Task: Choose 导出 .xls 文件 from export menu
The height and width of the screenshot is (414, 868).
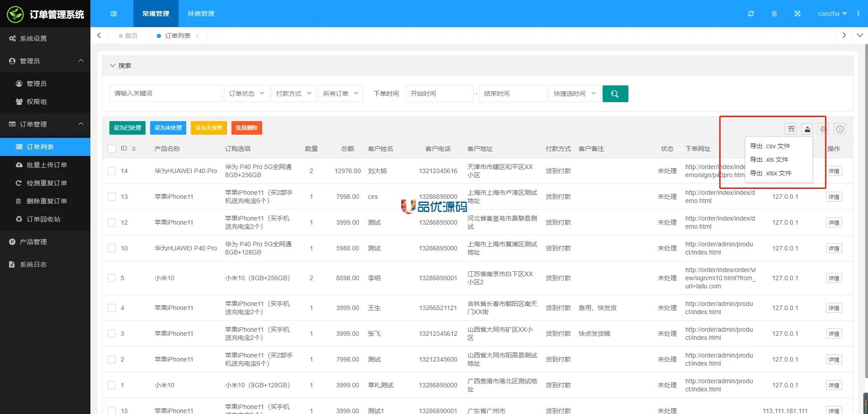Action: pyautogui.click(x=778, y=160)
